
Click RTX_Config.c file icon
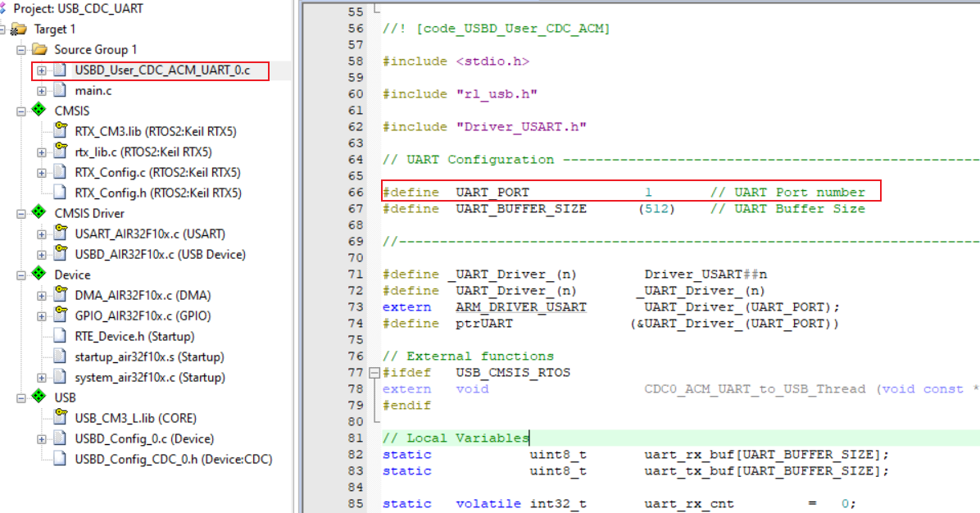point(60,172)
